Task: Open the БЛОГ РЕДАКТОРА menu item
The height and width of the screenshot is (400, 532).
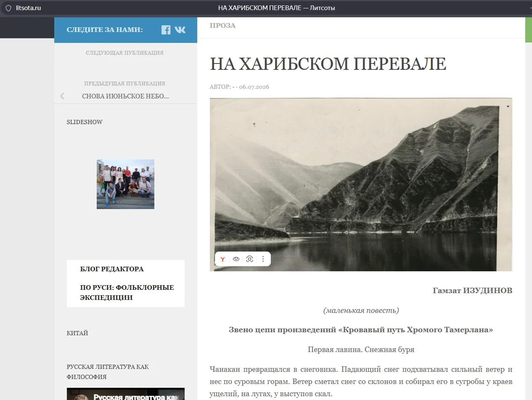Action: coord(112,269)
